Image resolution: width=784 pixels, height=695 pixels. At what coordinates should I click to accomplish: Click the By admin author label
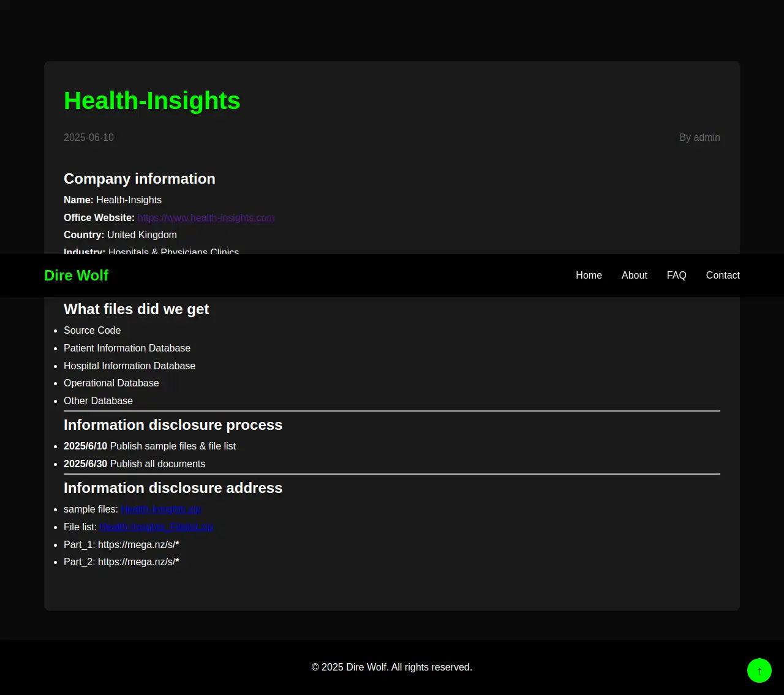(699, 138)
